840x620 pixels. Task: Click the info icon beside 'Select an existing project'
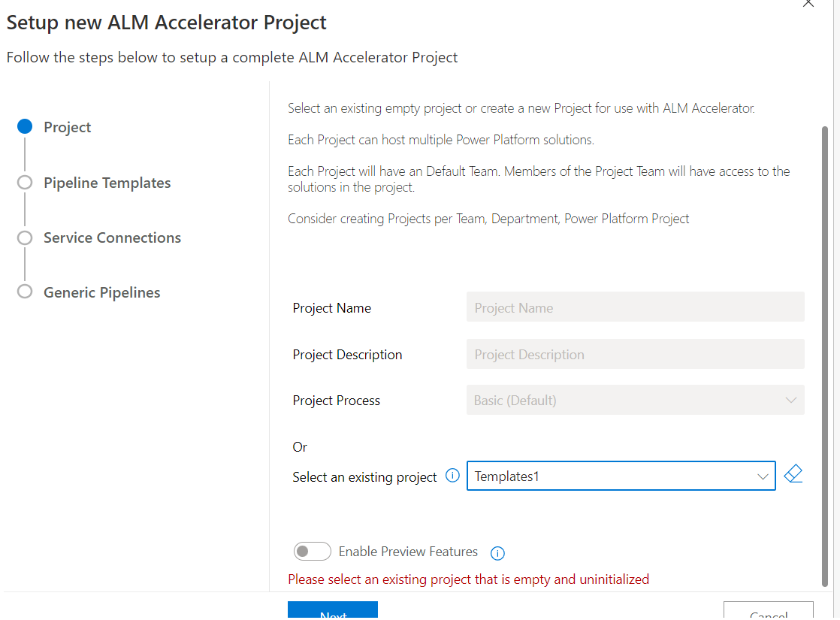[452, 476]
